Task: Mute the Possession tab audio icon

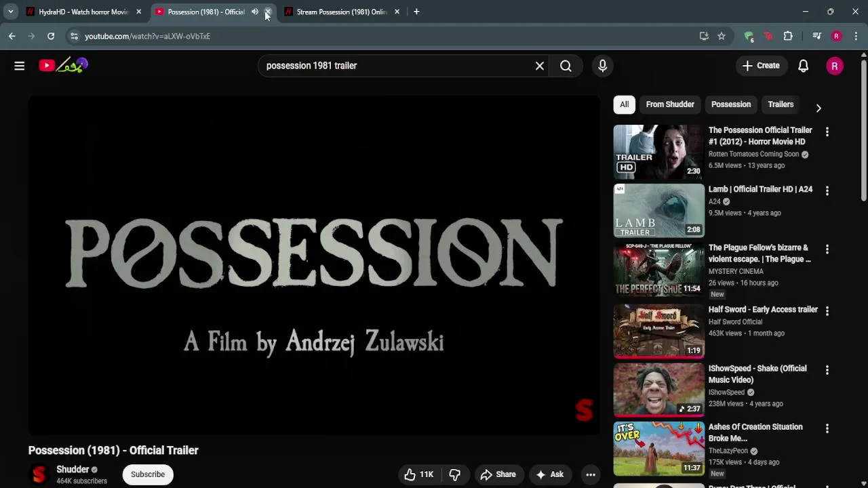Action: (255, 12)
